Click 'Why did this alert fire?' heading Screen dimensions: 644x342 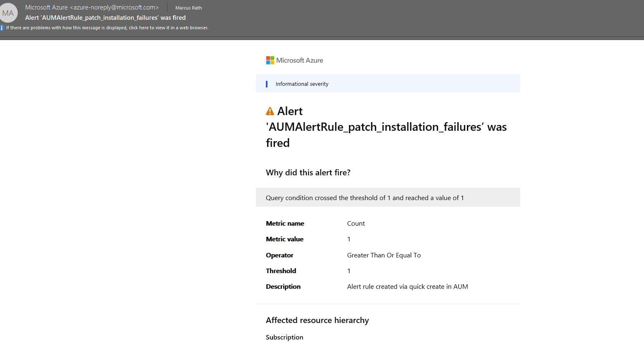pyautogui.click(x=308, y=172)
